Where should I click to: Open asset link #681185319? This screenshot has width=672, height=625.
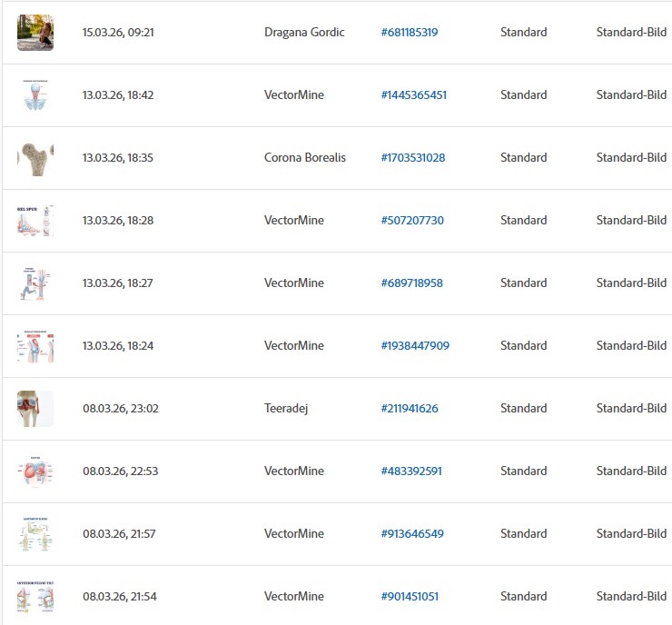click(x=410, y=33)
